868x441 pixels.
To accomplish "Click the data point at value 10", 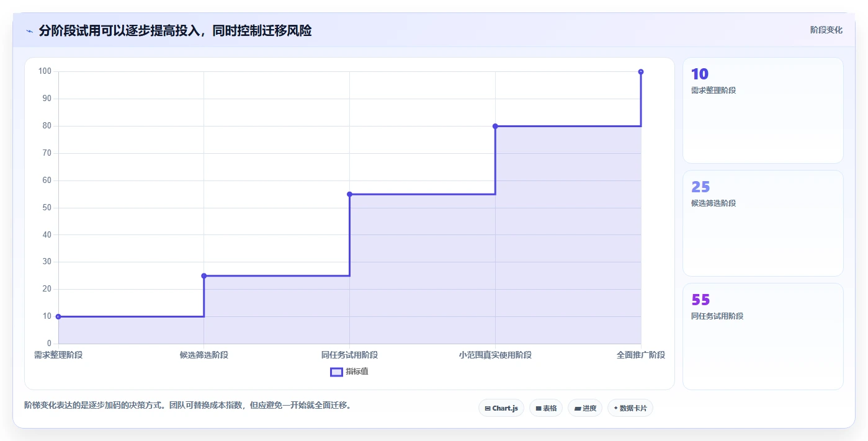I will pyautogui.click(x=58, y=316).
